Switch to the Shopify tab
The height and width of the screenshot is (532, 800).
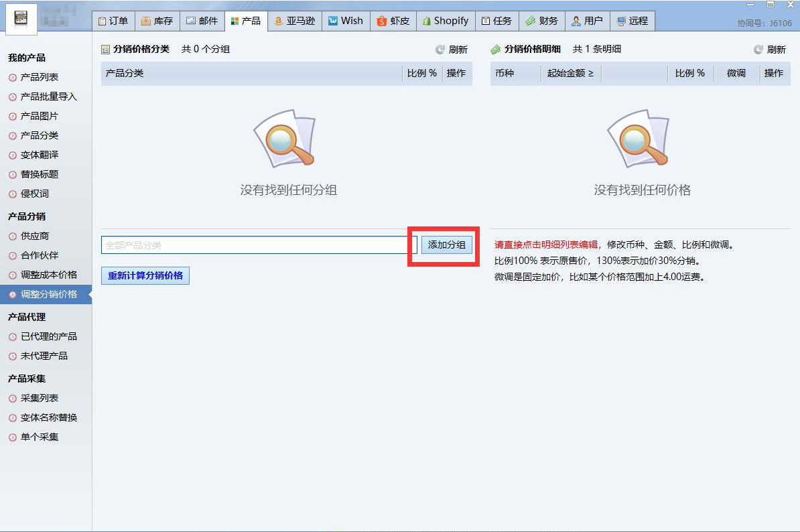pos(445,21)
